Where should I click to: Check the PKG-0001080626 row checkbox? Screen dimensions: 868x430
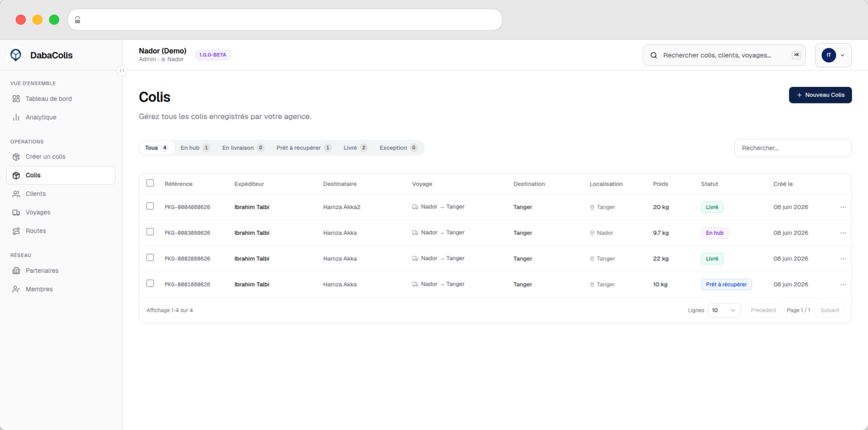coord(150,284)
